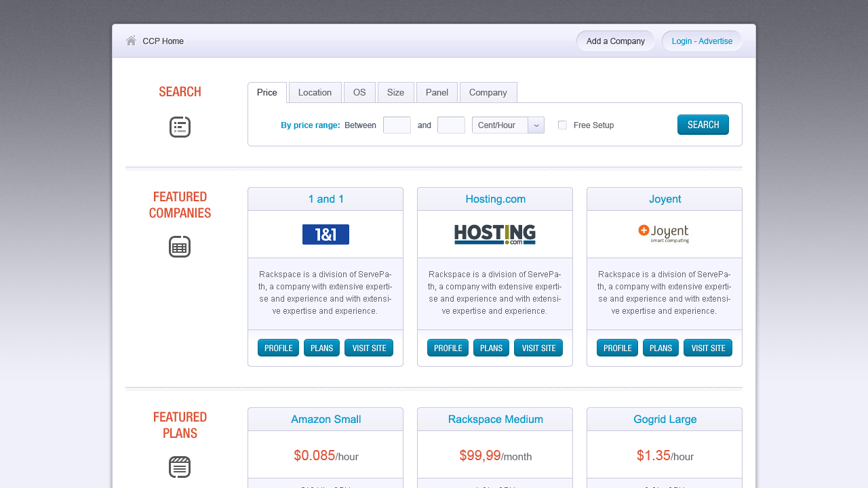The width and height of the screenshot is (868, 488).
Task: Enable the Free Setup checkbox
Action: pyautogui.click(x=562, y=125)
